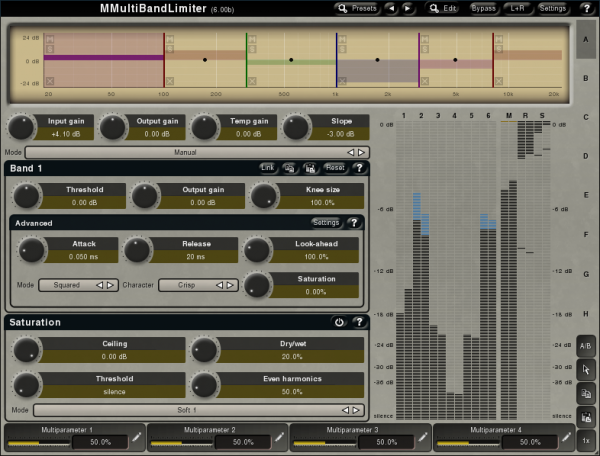Screen dimensions: 600x456
Task: Toggle the Saturation section power button
Action: [339, 323]
